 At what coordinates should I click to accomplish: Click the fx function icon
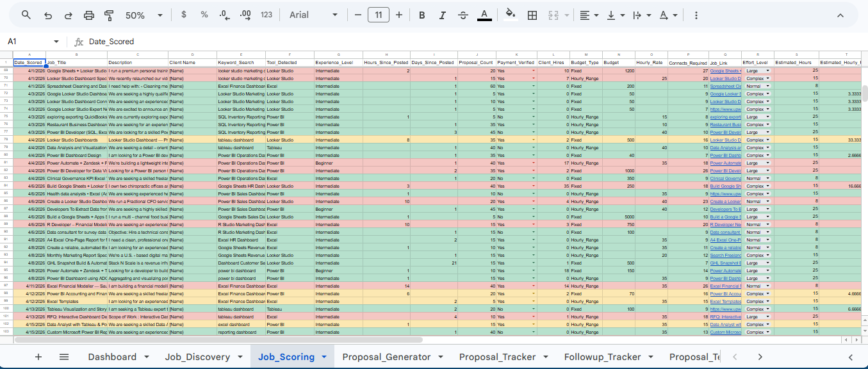[x=79, y=42]
